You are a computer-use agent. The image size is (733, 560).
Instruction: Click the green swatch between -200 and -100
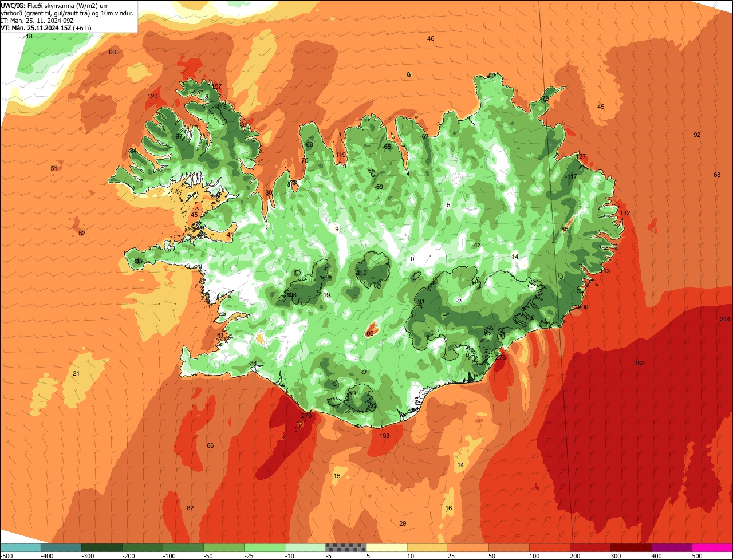[143, 547]
